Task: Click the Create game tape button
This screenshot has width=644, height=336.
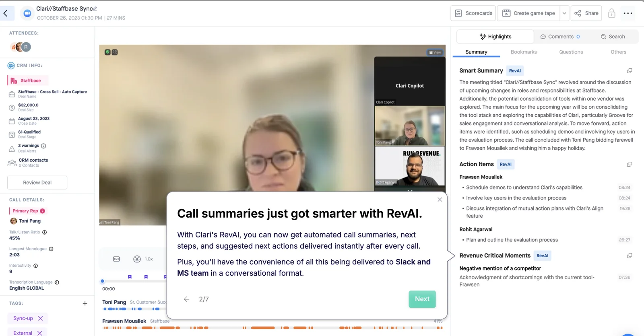Action: pos(528,13)
